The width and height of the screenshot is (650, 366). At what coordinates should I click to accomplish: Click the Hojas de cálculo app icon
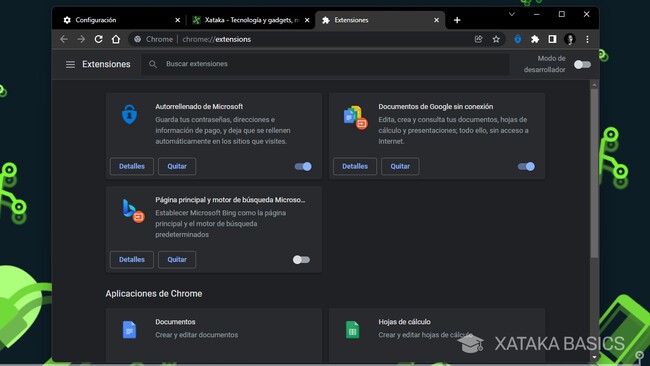[352, 330]
